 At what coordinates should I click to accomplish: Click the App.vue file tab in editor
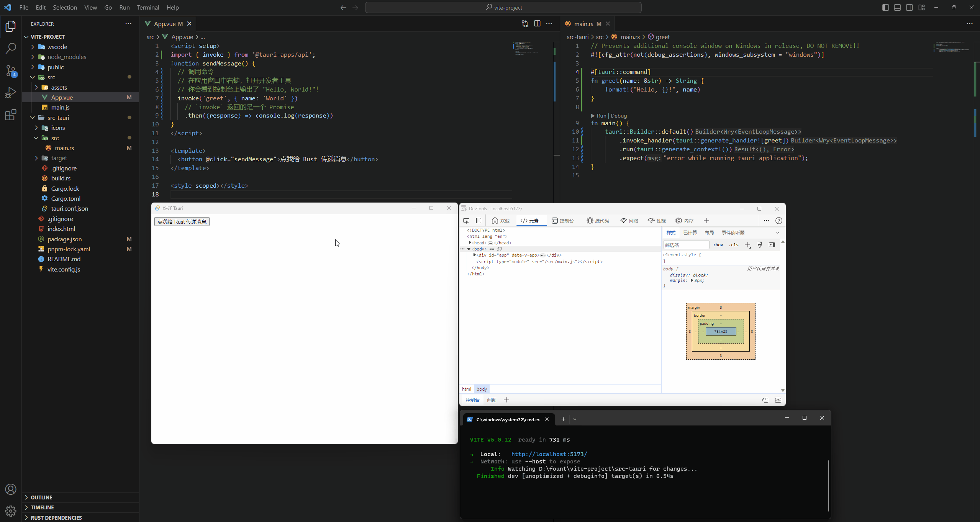point(167,23)
